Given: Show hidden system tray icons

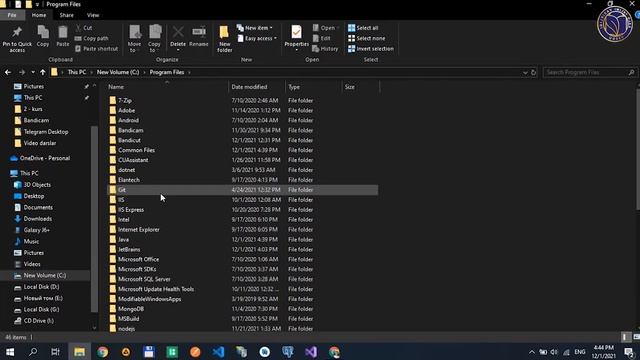Looking at the screenshot, I should click(531, 352).
